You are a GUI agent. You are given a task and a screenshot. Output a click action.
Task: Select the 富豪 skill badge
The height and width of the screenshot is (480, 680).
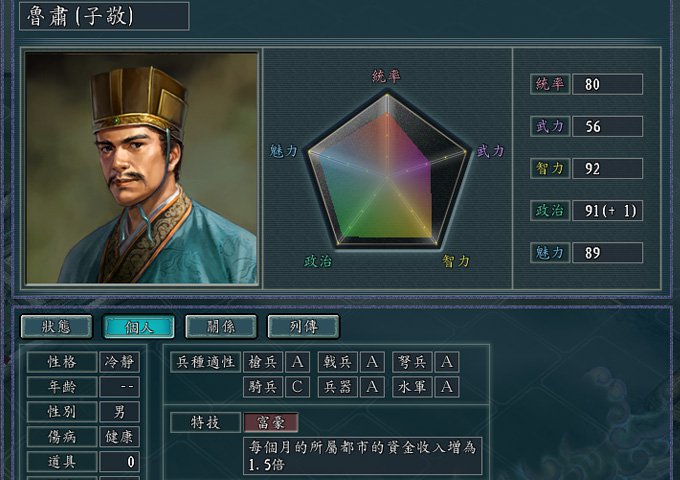pos(271,422)
